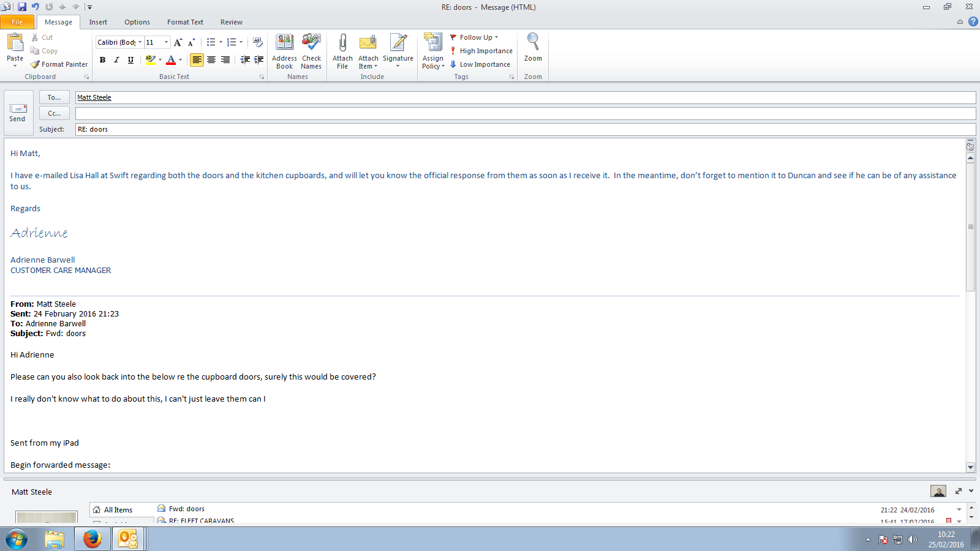Open the Windows Start menu
The width and height of the screenshot is (980, 551).
pyautogui.click(x=17, y=539)
